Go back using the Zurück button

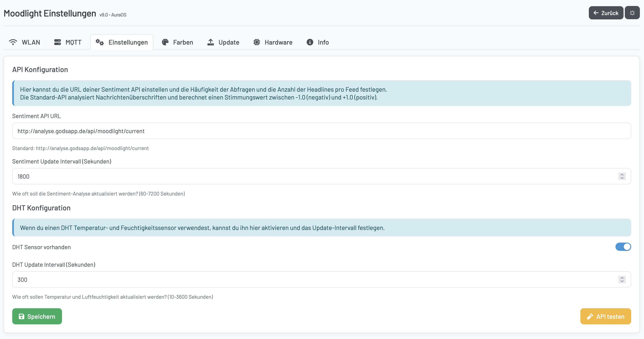(x=606, y=13)
